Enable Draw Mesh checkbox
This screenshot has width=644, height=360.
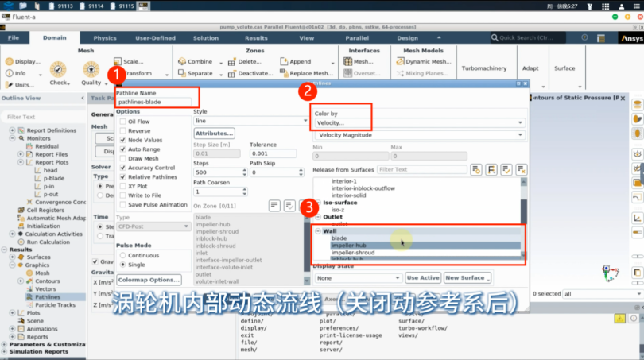(122, 158)
